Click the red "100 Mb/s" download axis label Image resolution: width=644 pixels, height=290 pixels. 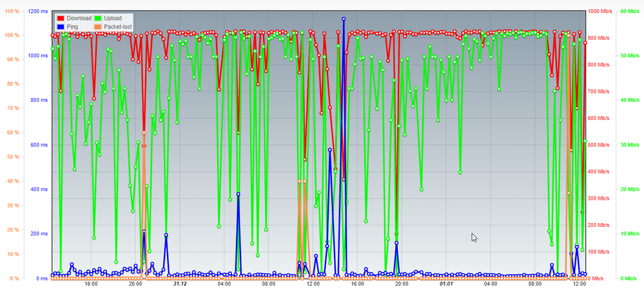click(599, 252)
